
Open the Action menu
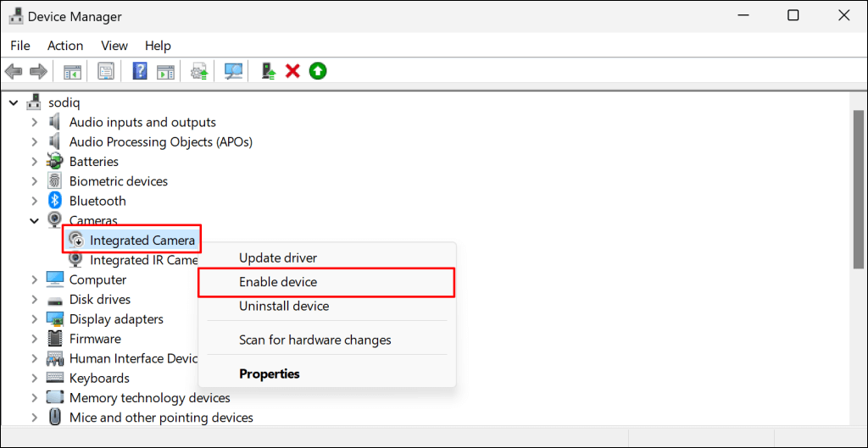tap(65, 46)
